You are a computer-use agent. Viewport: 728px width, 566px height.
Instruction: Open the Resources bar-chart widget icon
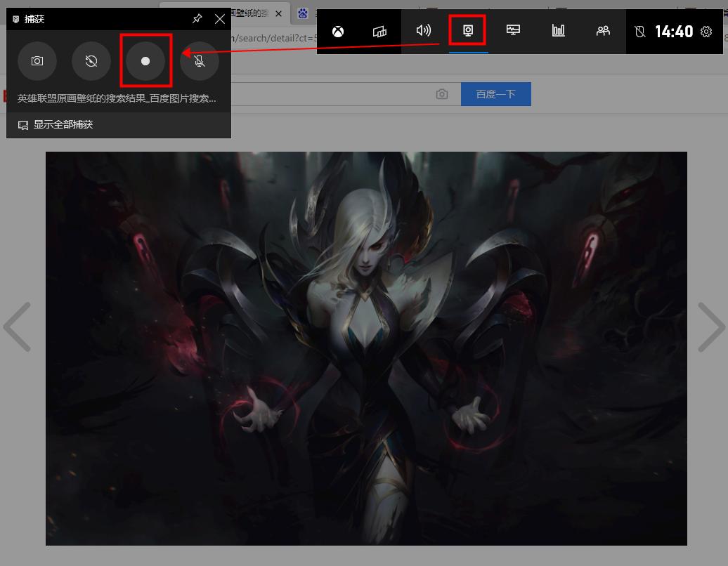tap(558, 31)
